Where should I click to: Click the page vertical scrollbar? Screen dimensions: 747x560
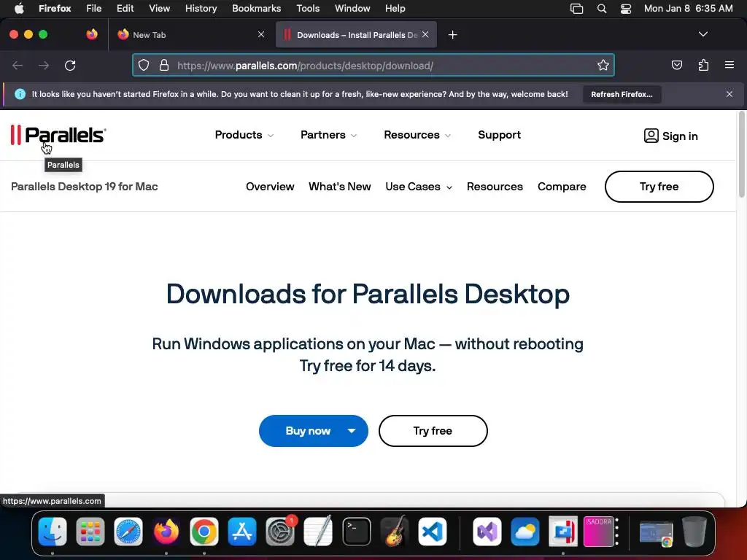pos(741,155)
